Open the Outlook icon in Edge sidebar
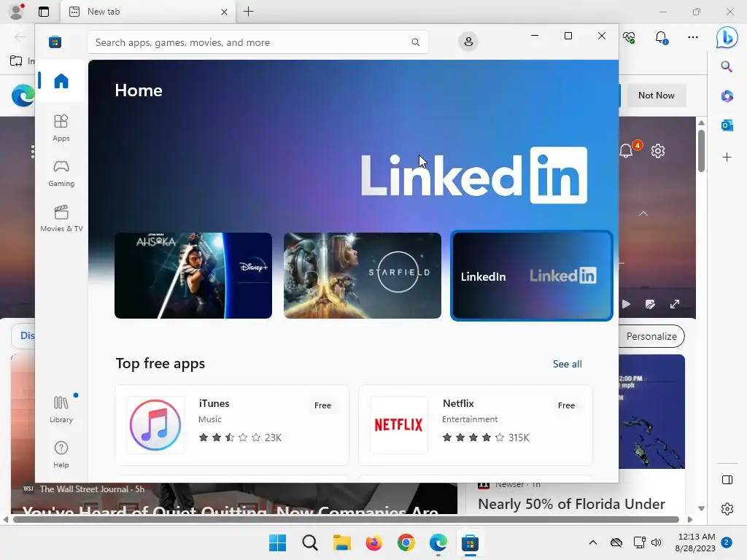The height and width of the screenshot is (560, 747). (727, 125)
